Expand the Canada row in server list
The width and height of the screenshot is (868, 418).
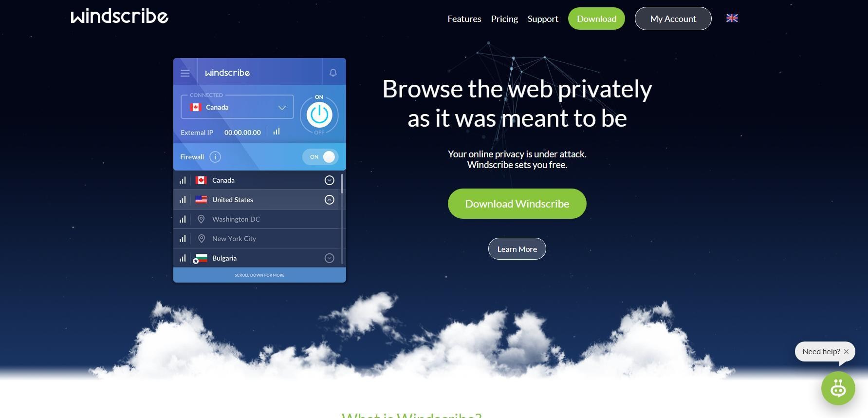point(330,180)
